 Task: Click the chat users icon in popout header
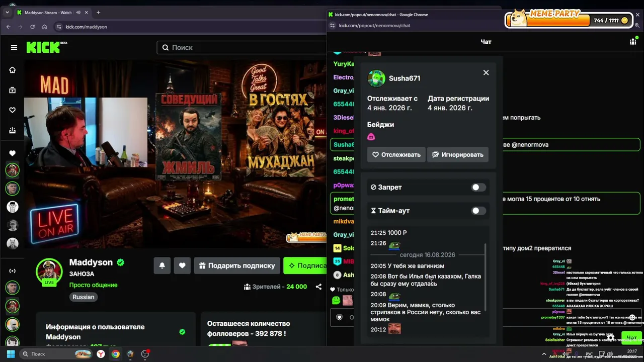pyautogui.click(x=633, y=42)
